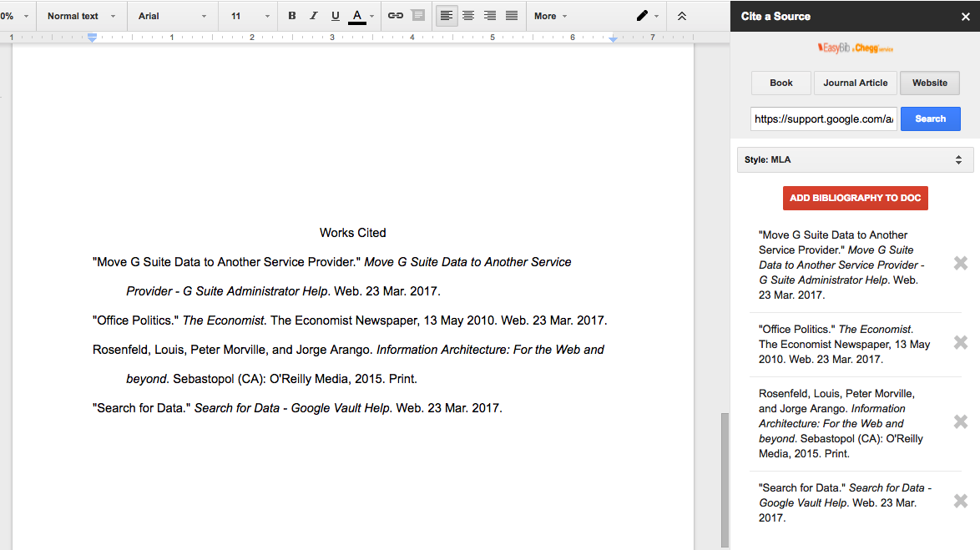Switch to the Journal Article tab
980x550 pixels.
855,83
